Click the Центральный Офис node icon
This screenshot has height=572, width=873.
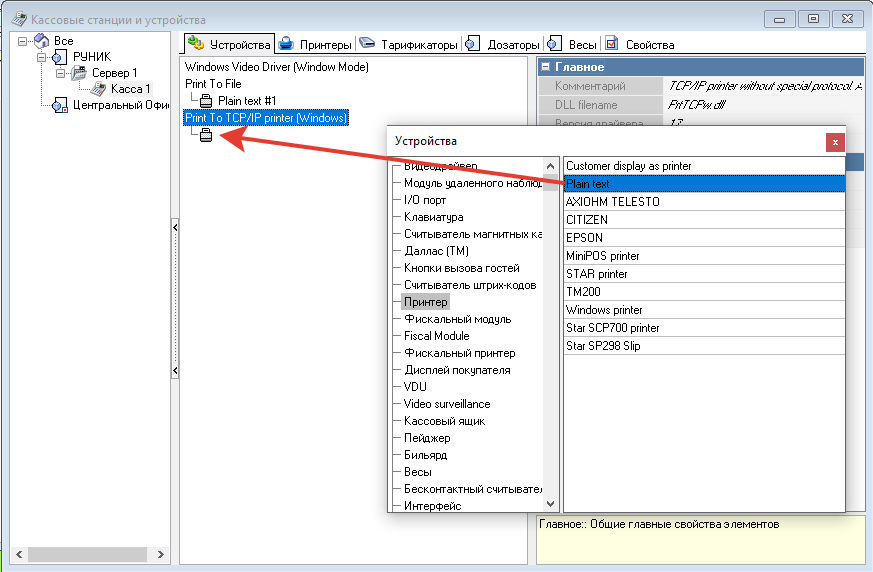pyautogui.click(x=60, y=106)
